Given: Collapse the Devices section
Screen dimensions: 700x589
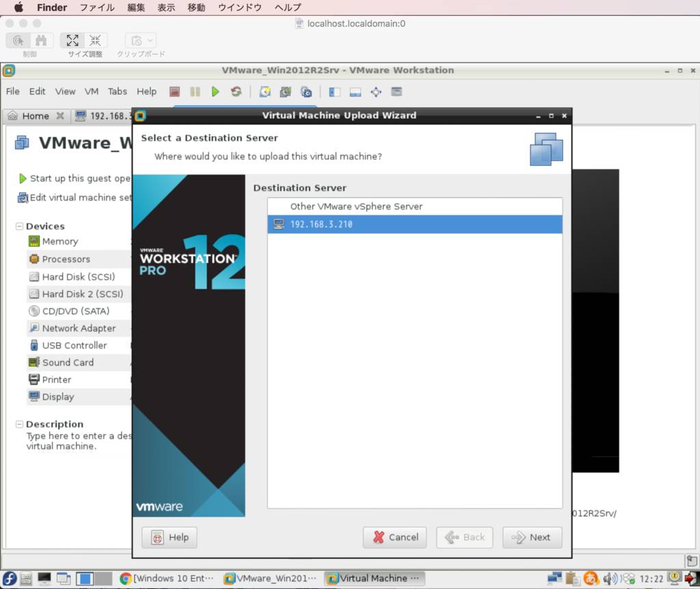Looking at the screenshot, I should point(19,226).
